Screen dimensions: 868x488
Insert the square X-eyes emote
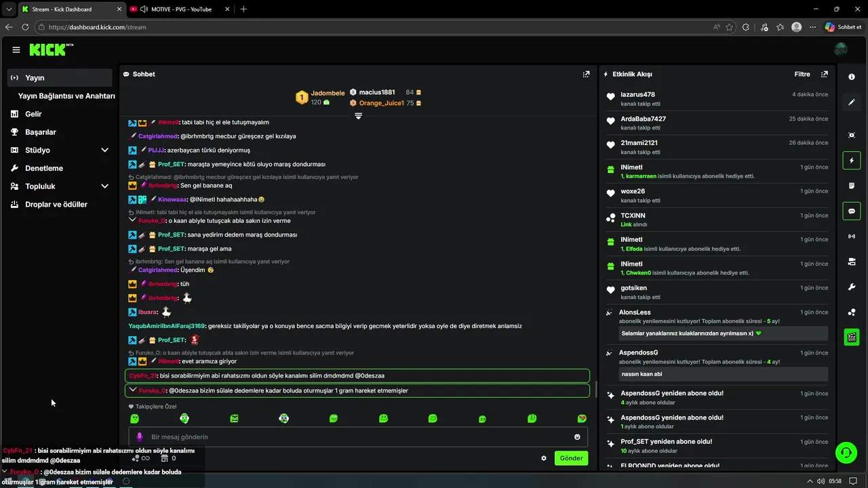click(x=234, y=419)
